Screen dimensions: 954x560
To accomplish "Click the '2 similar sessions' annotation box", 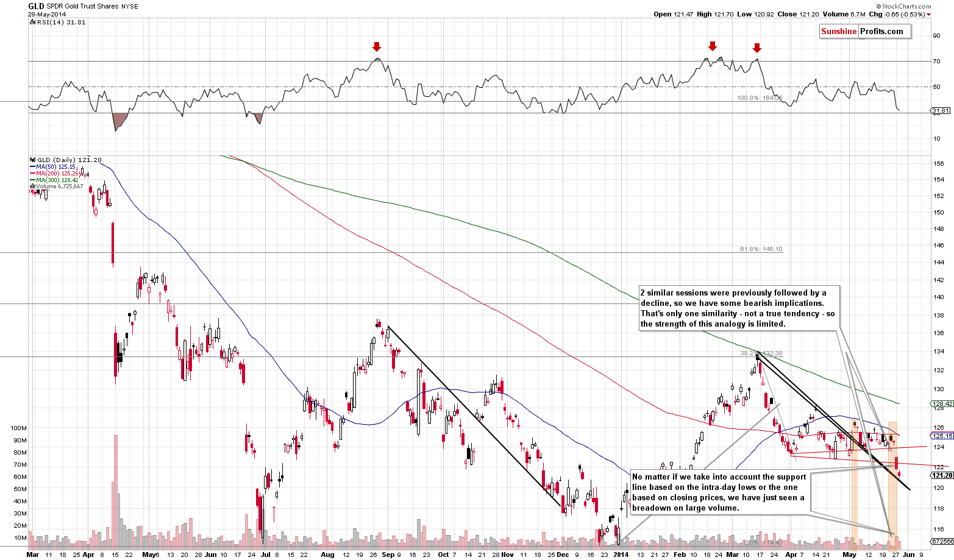I will [739, 308].
